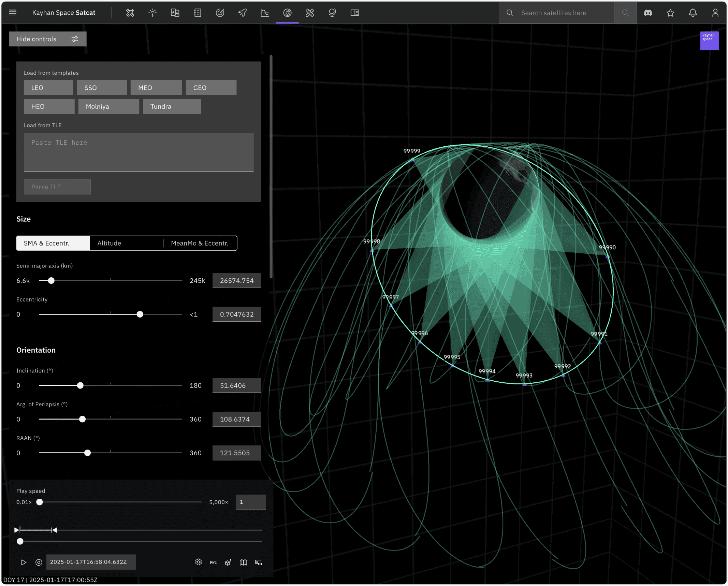Screen dimensions: 728x586
Task: Load the GEO orbit template
Action: [x=211, y=88]
